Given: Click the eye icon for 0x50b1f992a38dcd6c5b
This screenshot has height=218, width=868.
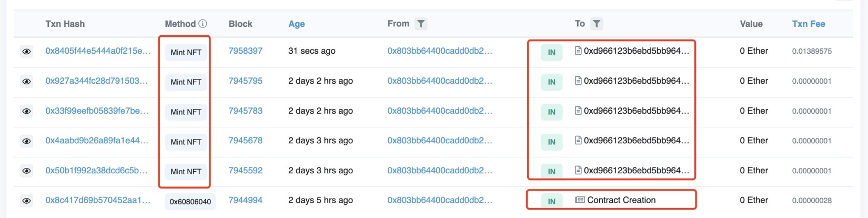Looking at the screenshot, I should pyautogui.click(x=27, y=171).
